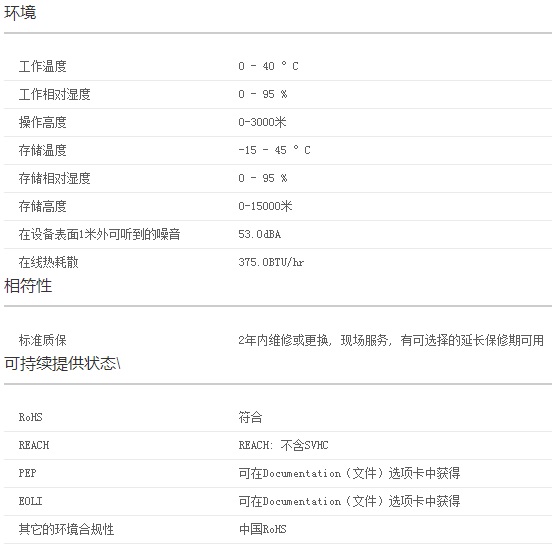The width and height of the screenshot is (552, 545).
Task: Select the 在线热耗散 label
Action: pos(49,262)
